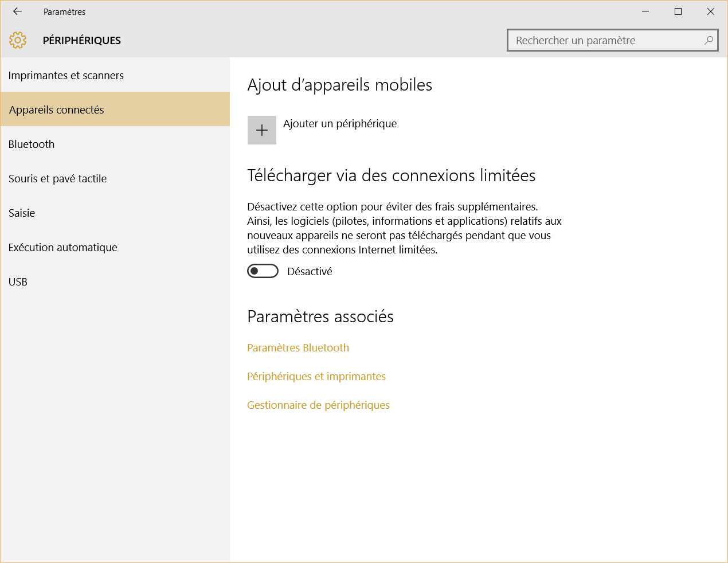Image resolution: width=728 pixels, height=563 pixels.
Task: Click the back arrow icon
Action: 17,11
